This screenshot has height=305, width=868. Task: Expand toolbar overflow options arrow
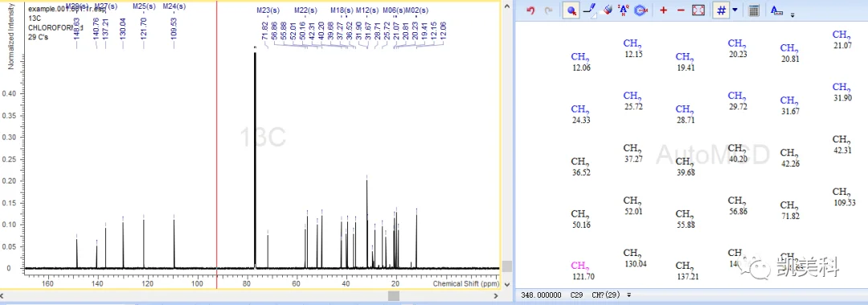[792, 14]
